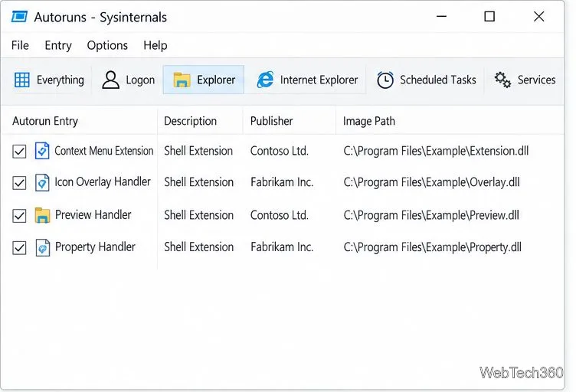This screenshot has width=576, height=392.
Task: Click Contoso Ltd. in Preview Handler row
Action: point(279,215)
